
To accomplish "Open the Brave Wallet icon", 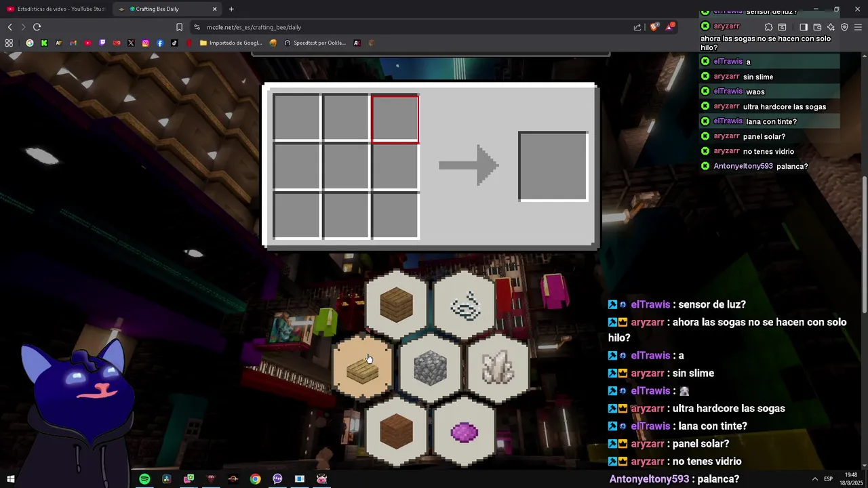I will click(817, 27).
